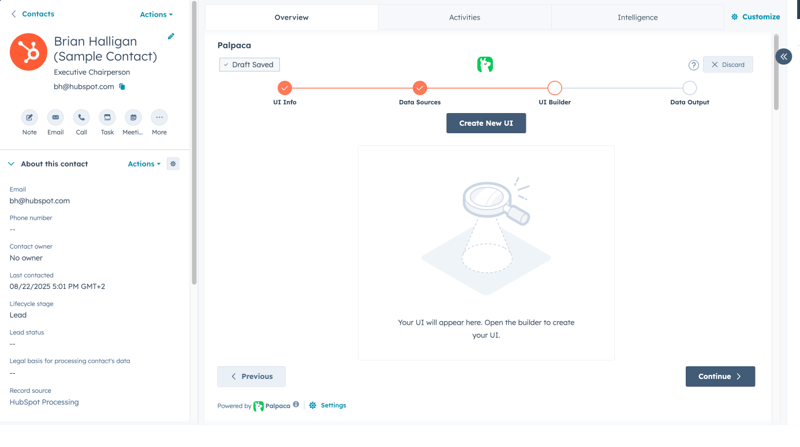Copy email address bh@hubspot.com icon

122,87
